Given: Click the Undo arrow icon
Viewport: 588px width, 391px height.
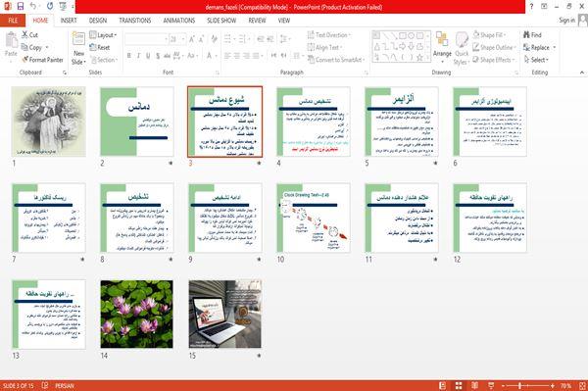Looking at the screenshot, I should pos(33,6).
